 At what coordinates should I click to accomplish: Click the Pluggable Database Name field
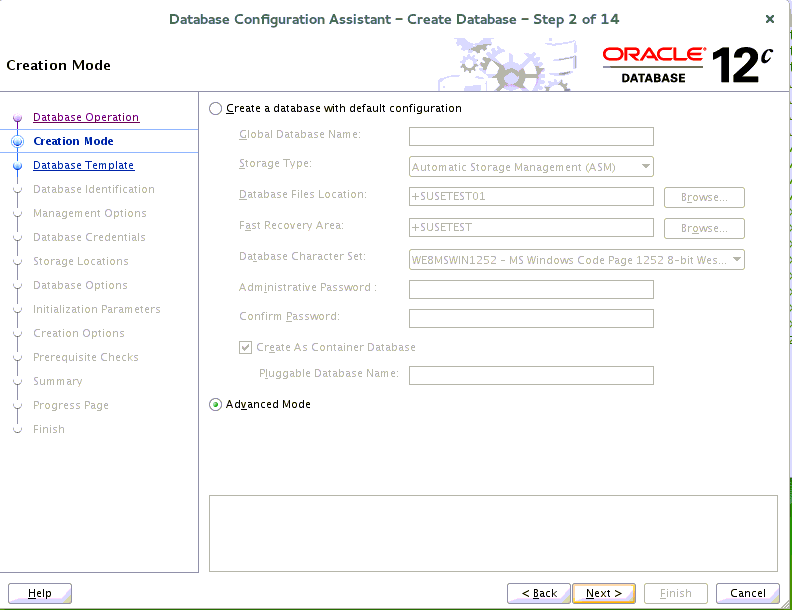(x=531, y=376)
